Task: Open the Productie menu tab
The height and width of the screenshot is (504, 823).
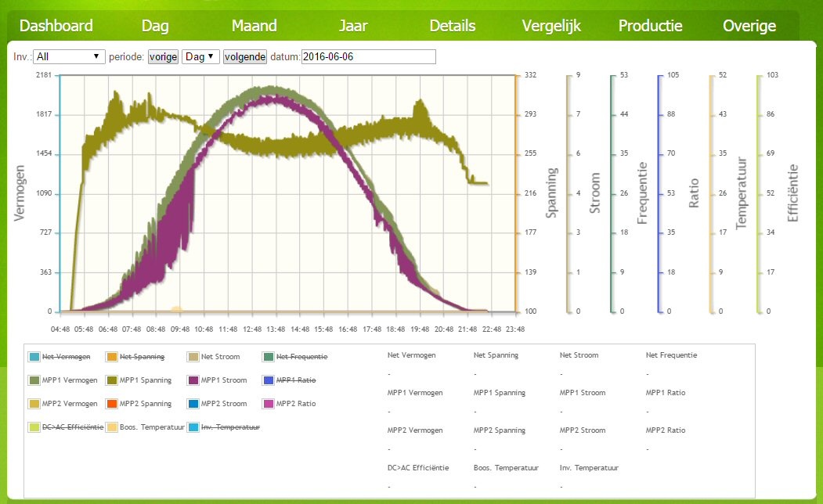Action: coord(650,26)
